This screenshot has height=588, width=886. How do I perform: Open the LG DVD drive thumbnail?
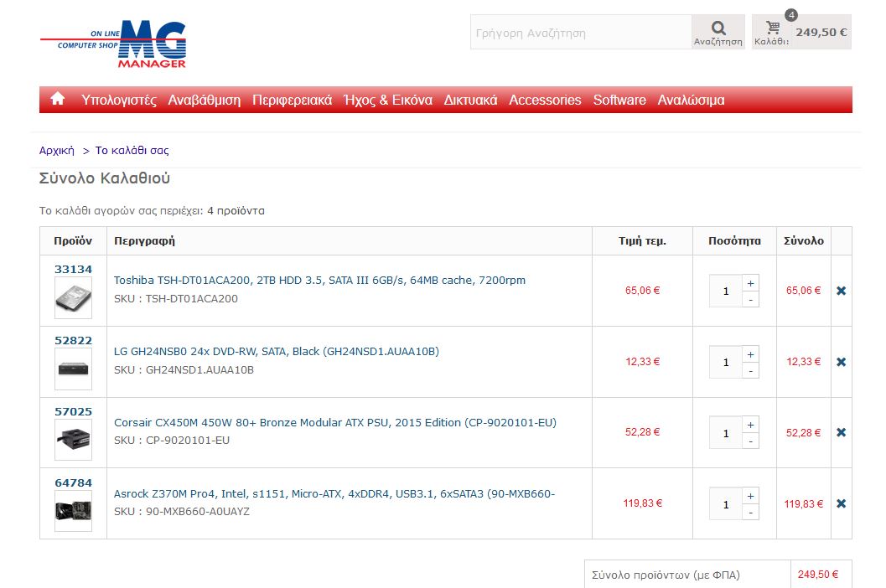(73, 369)
